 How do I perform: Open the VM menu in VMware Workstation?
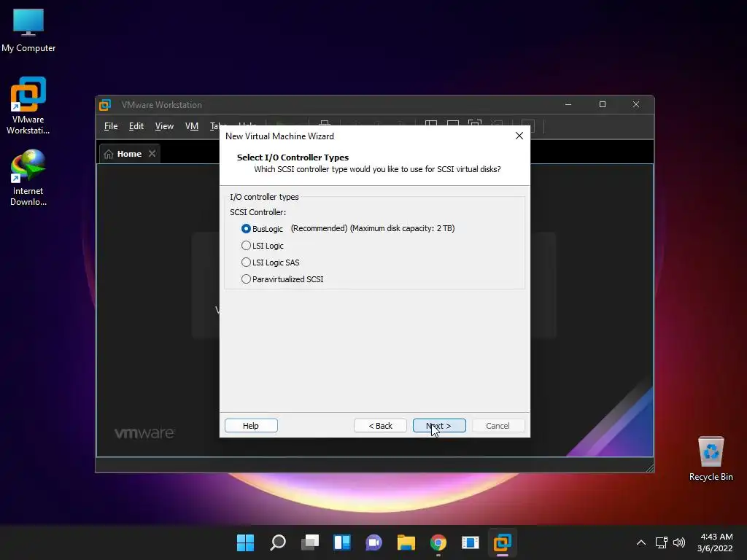(x=192, y=126)
